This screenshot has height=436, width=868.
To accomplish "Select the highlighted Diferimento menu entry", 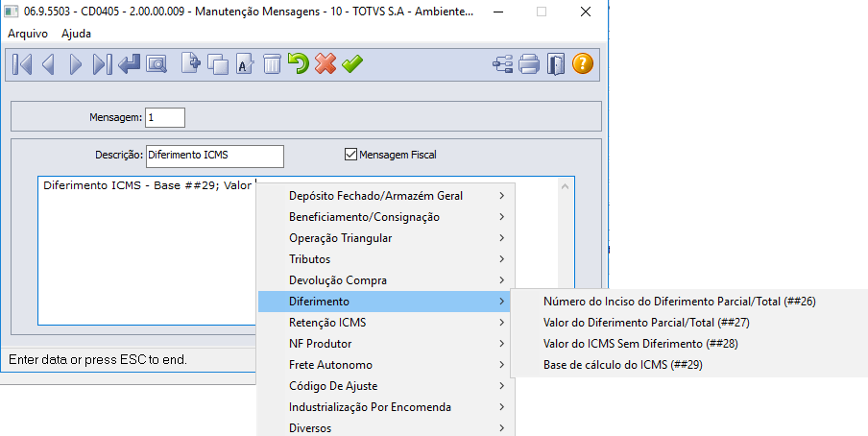I will tap(386, 302).
